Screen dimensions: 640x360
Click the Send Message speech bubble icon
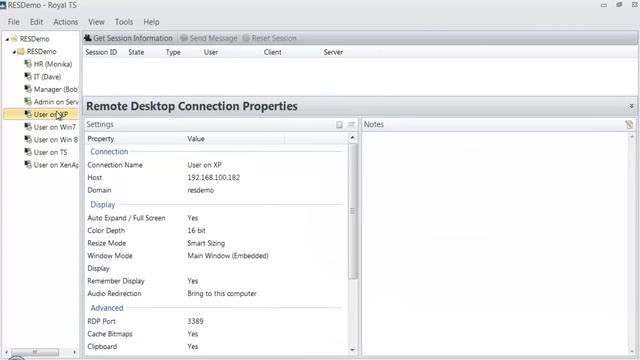point(184,38)
